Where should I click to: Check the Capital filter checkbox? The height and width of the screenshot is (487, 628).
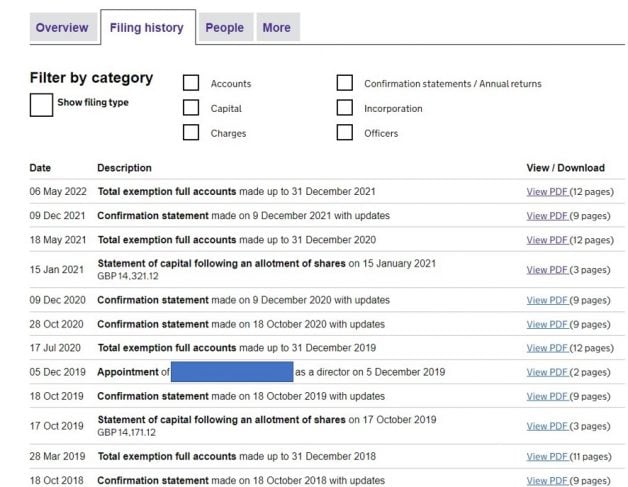point(191,108)
